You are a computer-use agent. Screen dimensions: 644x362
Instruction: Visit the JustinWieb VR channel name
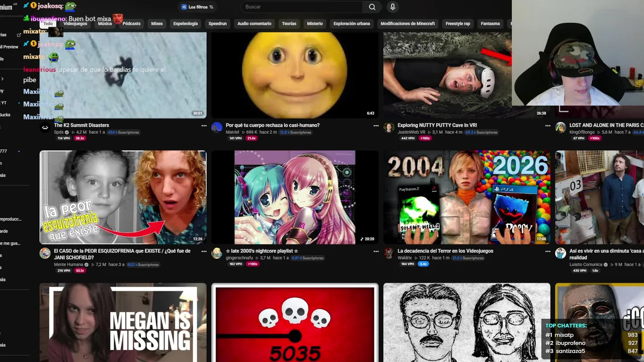[x=412, y=132]
